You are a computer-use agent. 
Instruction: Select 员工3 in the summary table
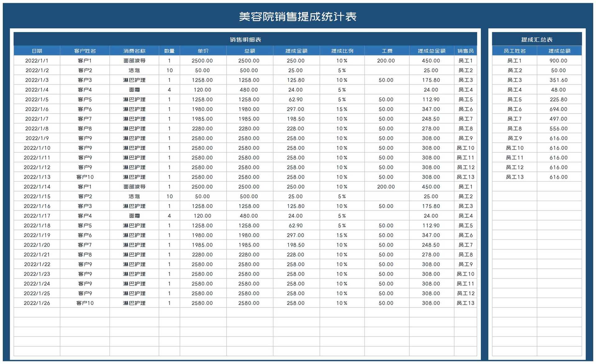pyautogui.click(x=514, y=80)
